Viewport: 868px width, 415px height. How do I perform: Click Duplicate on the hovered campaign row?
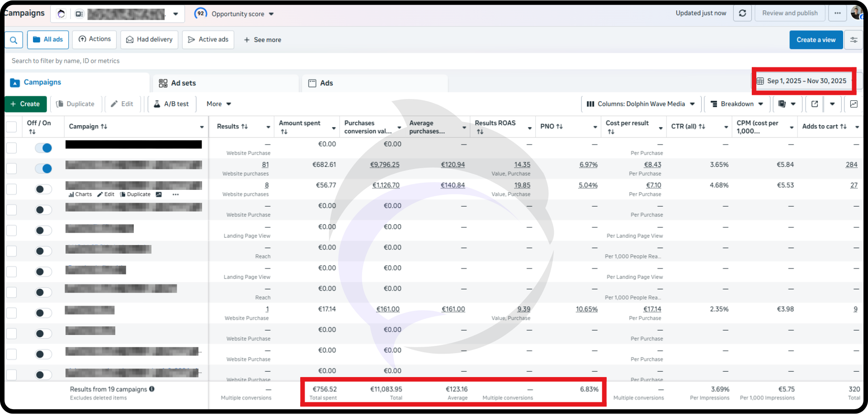(x=135, y=194)
